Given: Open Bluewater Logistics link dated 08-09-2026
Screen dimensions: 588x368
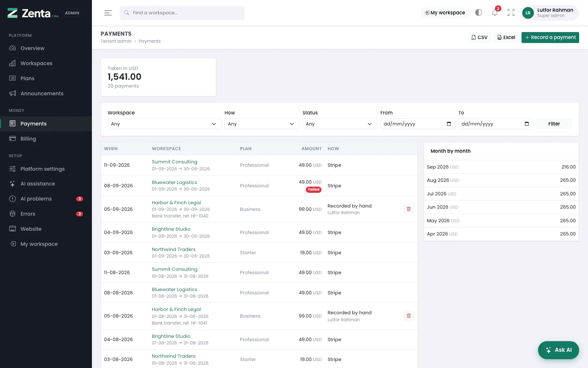Looking at the screenshot, I should coord(174,182).
